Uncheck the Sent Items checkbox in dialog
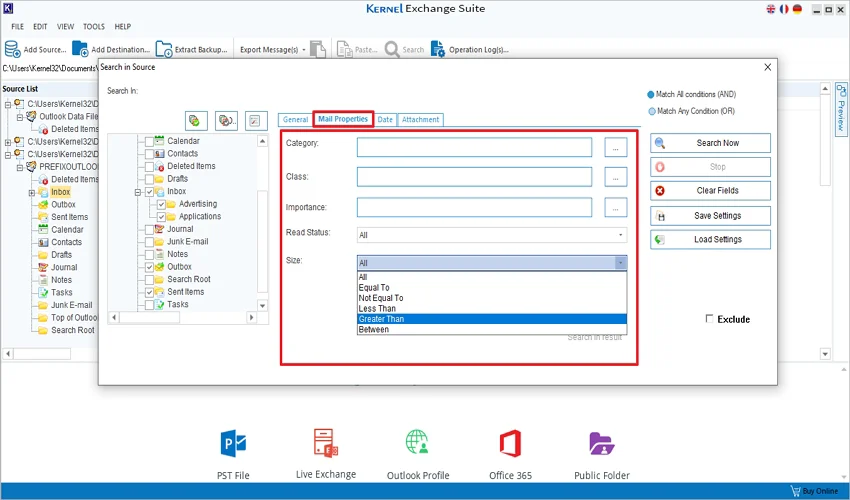The height and width of the screenshot is (500, 850). pos(149,292)
